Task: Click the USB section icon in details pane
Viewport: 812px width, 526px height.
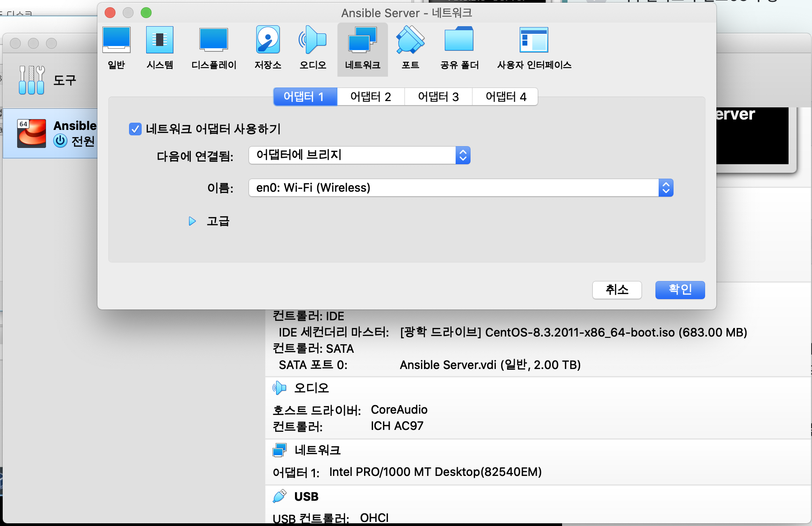Action: pyautogui.click(x=280, y=496)
